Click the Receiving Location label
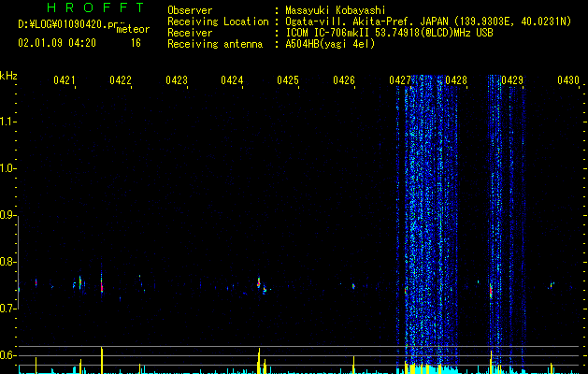This screenshot has width=588, height=374. tap(218, 22)
